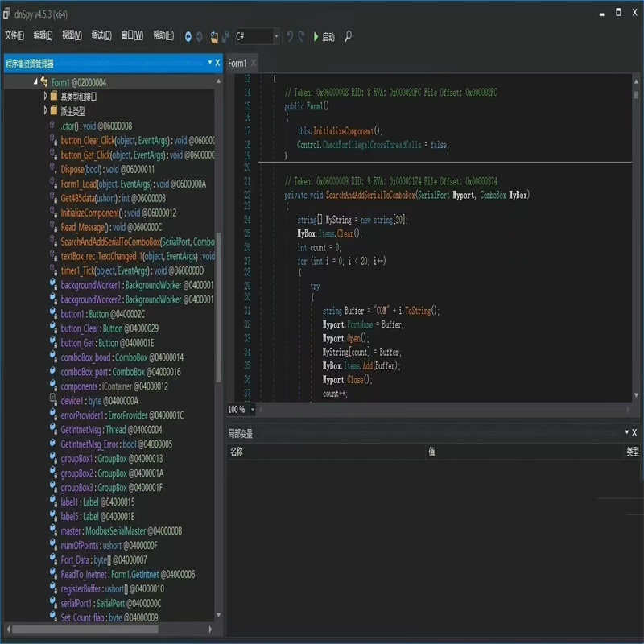The height and width of the screenshot is (644, 644).
Task: Click the undo icon in toolbar
Action: (290, 36)
